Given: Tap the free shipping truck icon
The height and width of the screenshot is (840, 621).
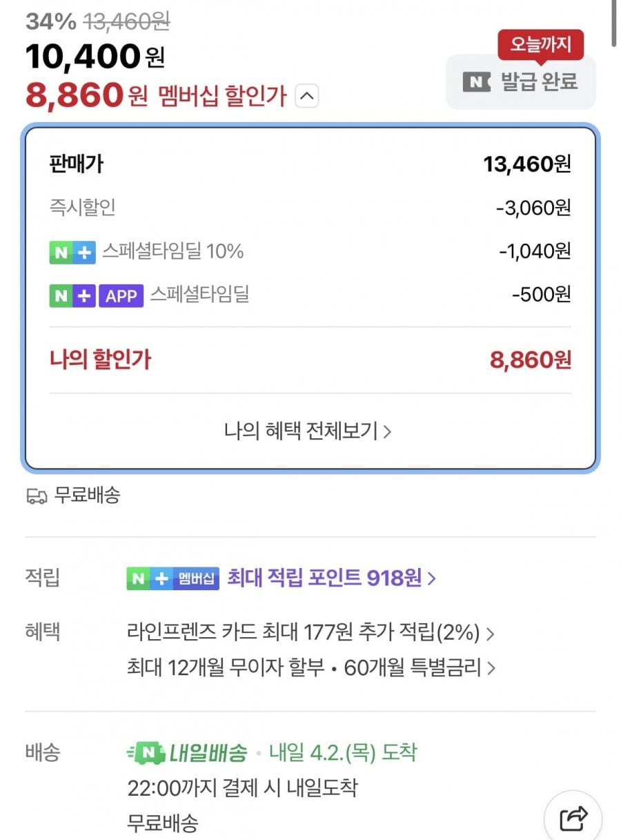Looking at the screenshot, I should pyautogui.click(x=37, y=496).
